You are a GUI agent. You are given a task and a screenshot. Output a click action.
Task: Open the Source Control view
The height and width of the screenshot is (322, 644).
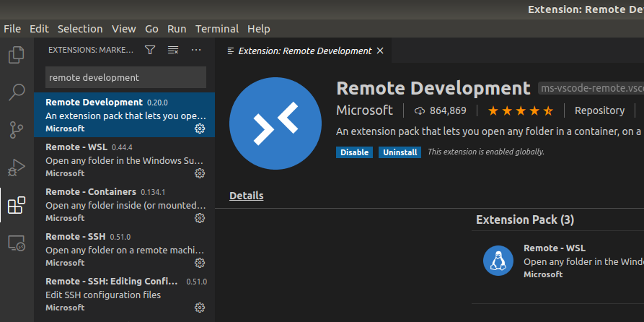coord(17,130)
